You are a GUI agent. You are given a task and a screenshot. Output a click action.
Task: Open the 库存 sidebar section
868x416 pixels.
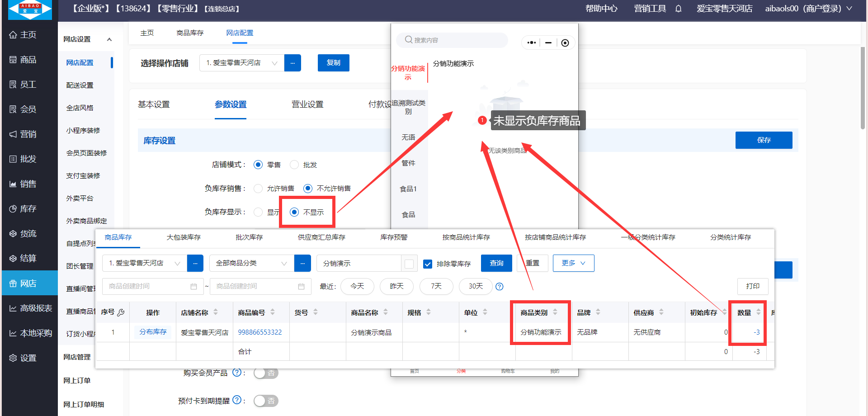(28, 209)
